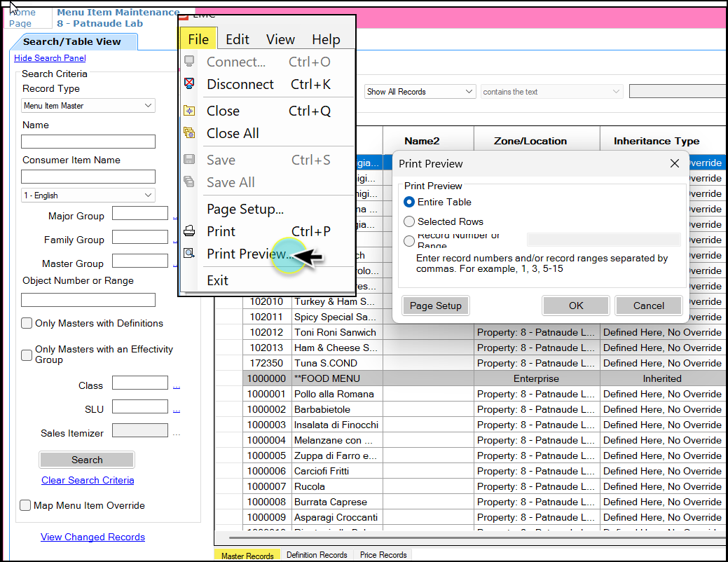The height and width of the screenshot is (562, 728).
Task: Click the Search button
Action: point(87,460)
